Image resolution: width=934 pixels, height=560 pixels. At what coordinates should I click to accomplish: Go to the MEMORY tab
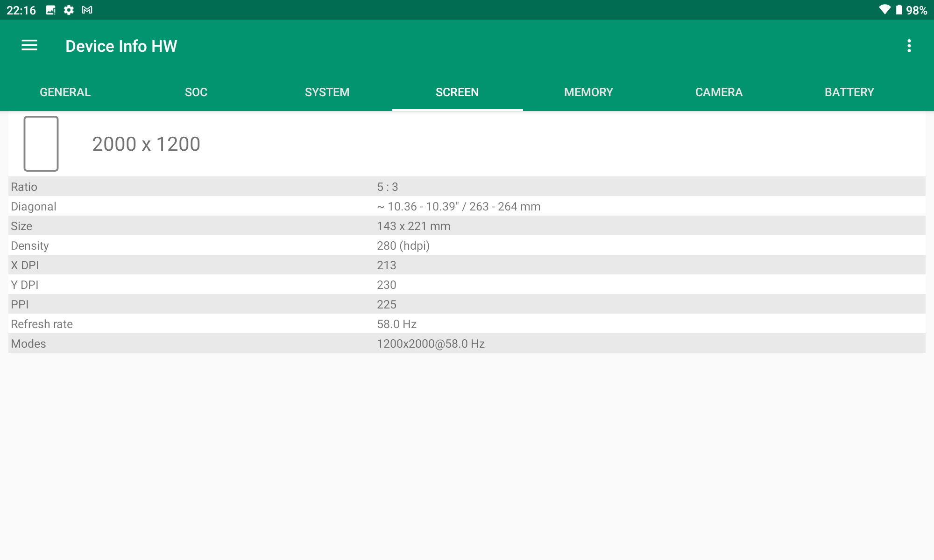pos(588,92)
